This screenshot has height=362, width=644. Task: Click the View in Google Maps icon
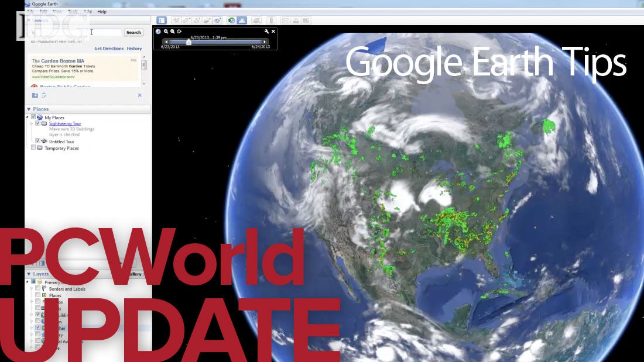point(306,20)
